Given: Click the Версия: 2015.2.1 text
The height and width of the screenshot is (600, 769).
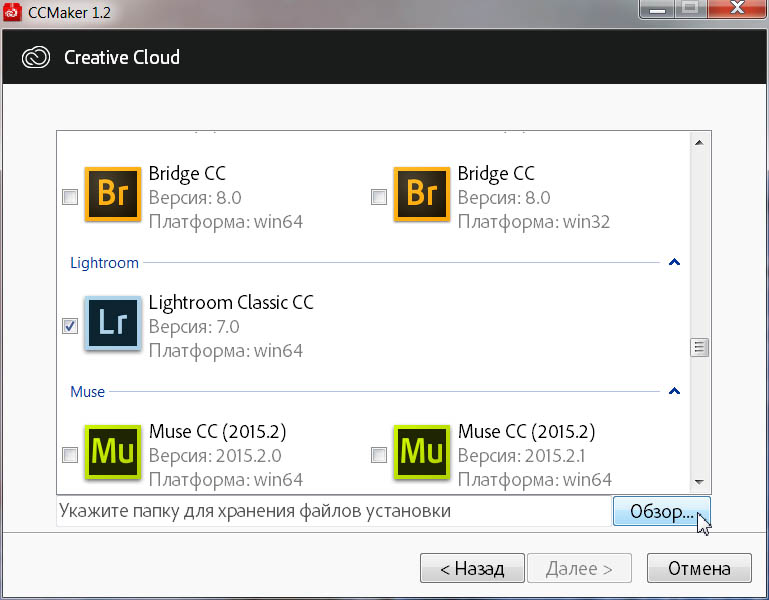Looking at the screenshot, I should tap(521, 456).
